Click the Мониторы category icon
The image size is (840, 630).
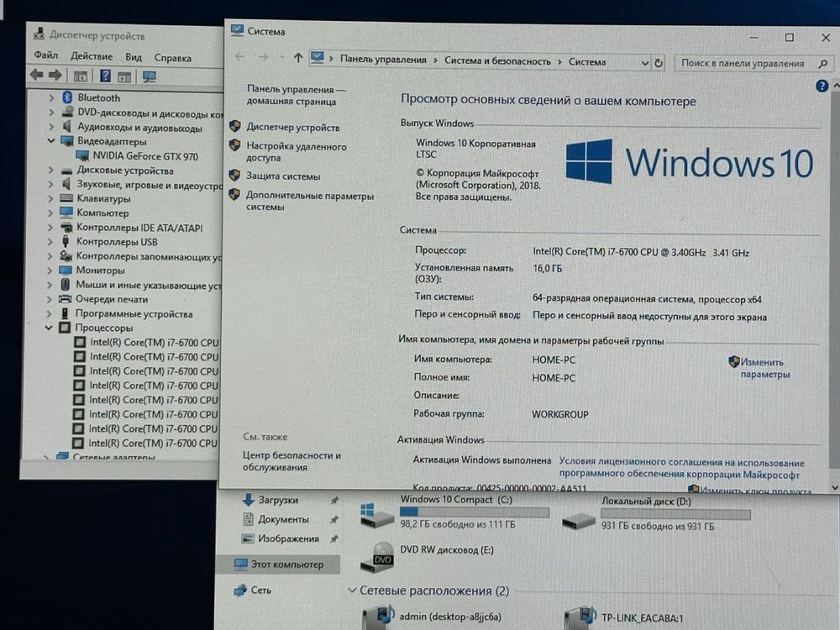click(x=66, y=270)
